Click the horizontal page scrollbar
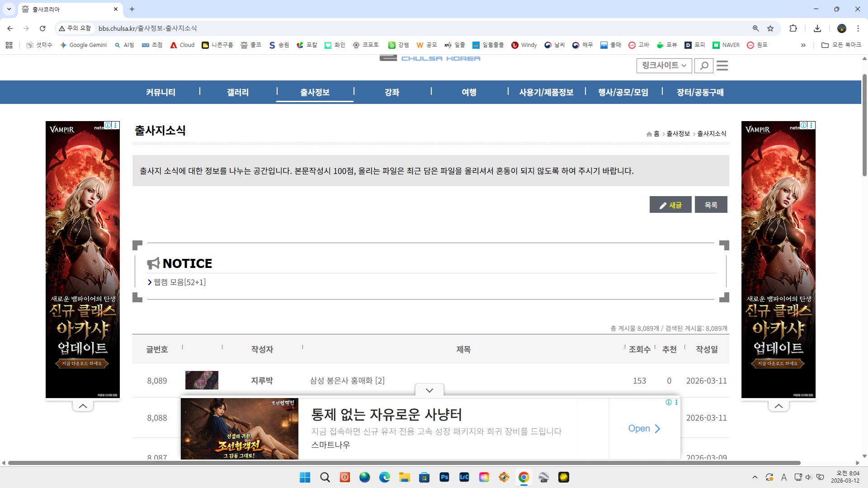Screen dimensions: 868x488 point(404,463)
